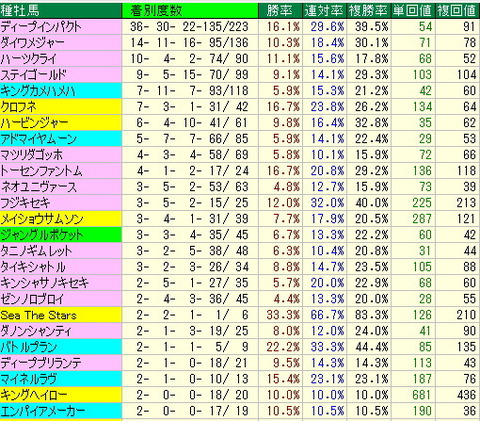The image size is (480, 421).
Task: Click Sea The Stars win rate 33.3%
Action: tap(283, 315)
